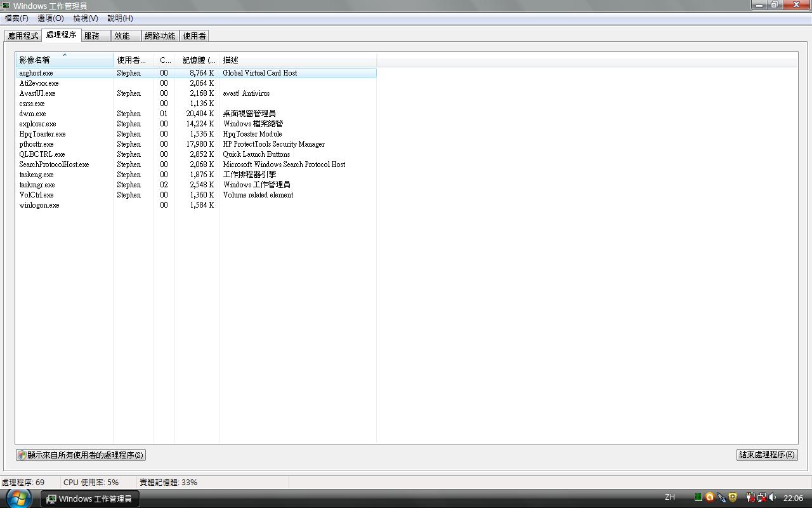Click the blue pen-shaped tray icon

721,498
